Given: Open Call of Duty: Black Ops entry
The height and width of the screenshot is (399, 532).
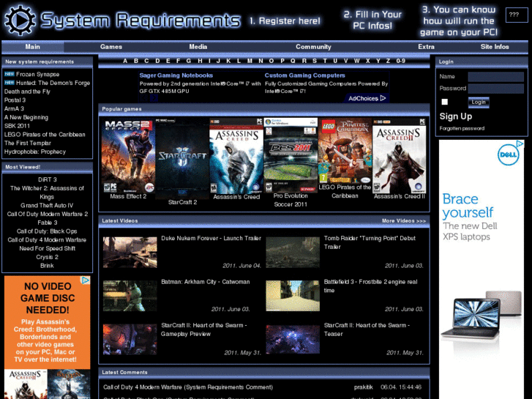Looking at the screenshot, I should 47,231.
